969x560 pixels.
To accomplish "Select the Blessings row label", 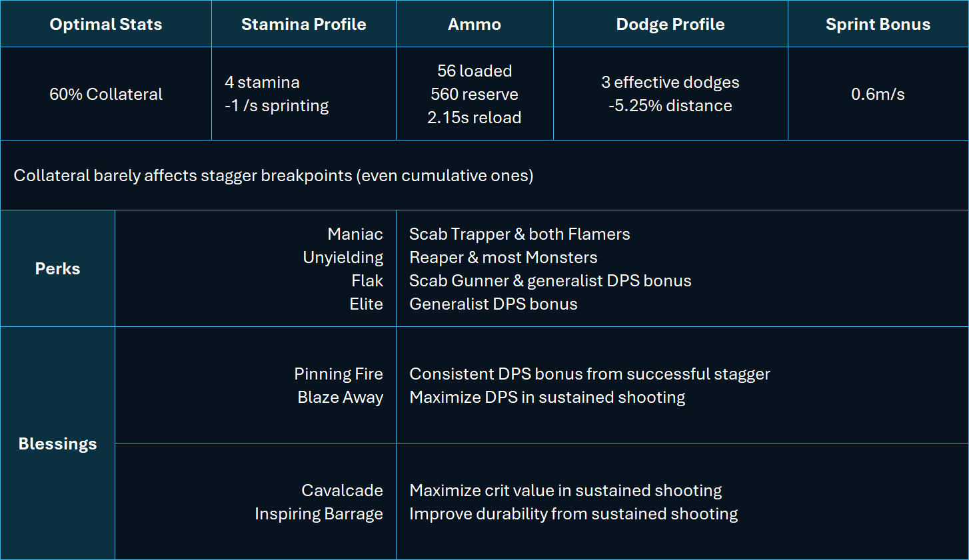I will (x=57, y=443).
